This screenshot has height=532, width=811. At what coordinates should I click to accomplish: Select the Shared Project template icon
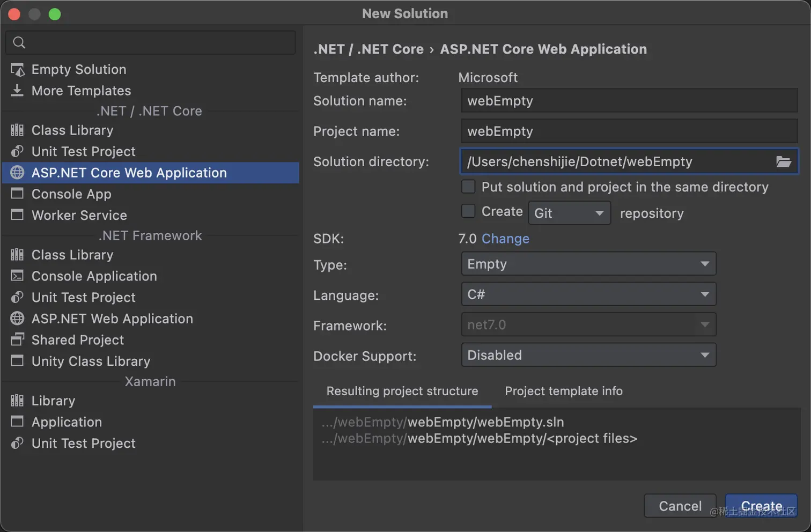pos(17,340)
